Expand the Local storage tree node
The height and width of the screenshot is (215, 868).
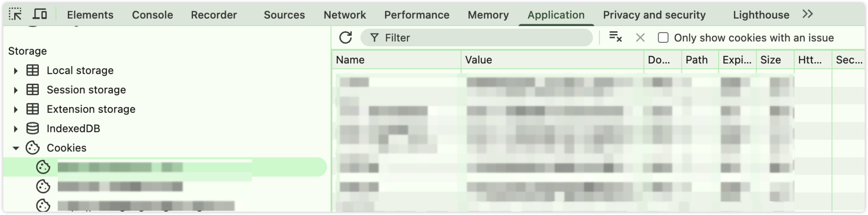pos(16,71)
